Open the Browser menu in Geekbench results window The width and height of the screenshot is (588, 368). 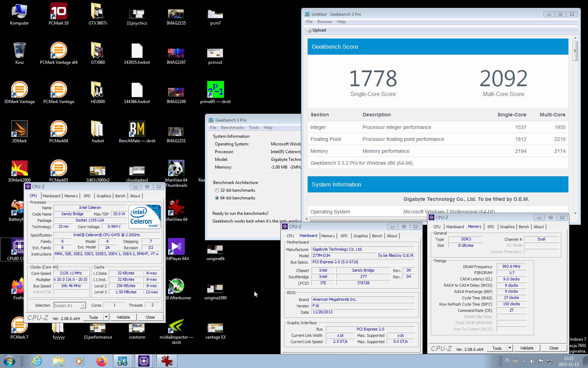325,22
